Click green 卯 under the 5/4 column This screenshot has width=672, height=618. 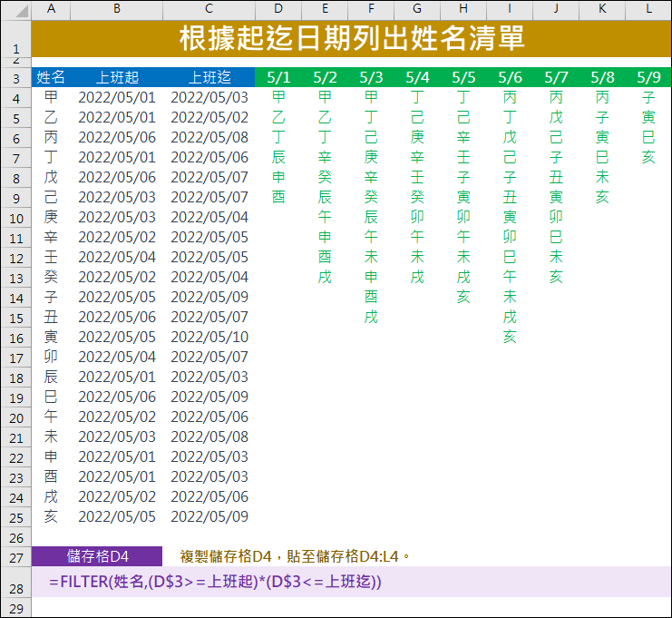pyautogui.click(x=417, y=217)
